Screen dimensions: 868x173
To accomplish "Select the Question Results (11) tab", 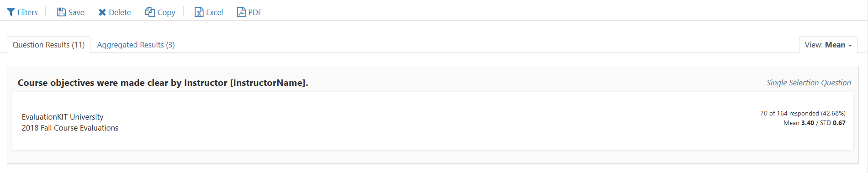I will (48, 45).
